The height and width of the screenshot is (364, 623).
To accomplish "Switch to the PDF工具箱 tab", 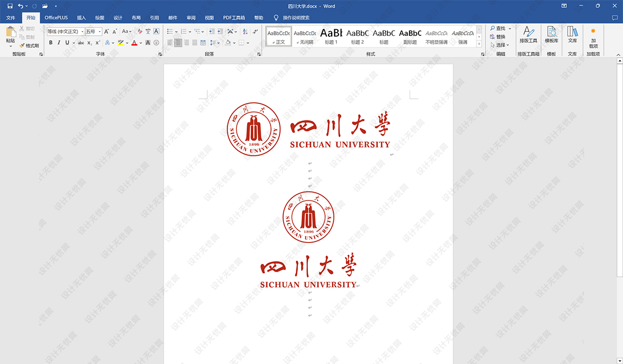I will point(234,18).
